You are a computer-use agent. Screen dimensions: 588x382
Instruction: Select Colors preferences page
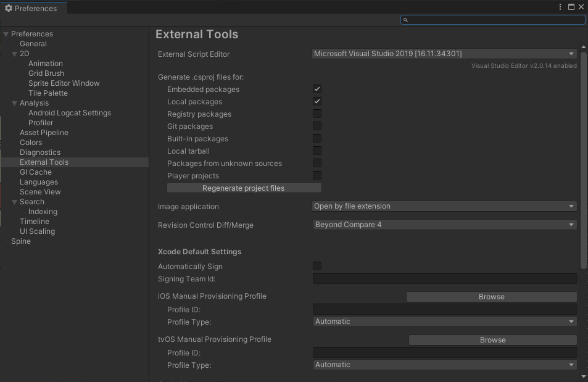coord(31,143)
